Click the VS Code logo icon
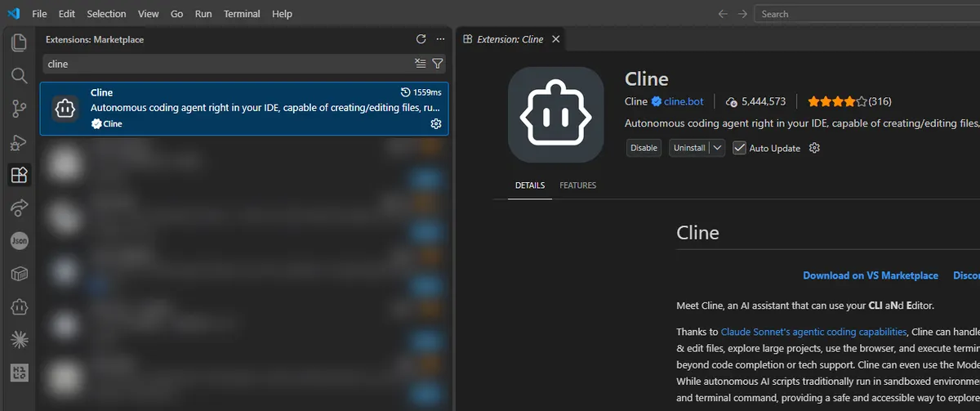The image size is (980, 411). [x=13, y=13]
